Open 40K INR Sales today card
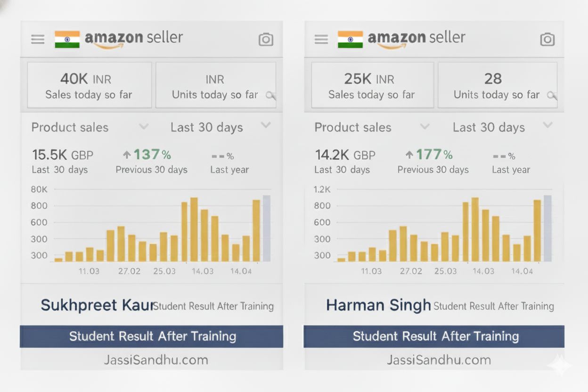 tap(89, 85)
